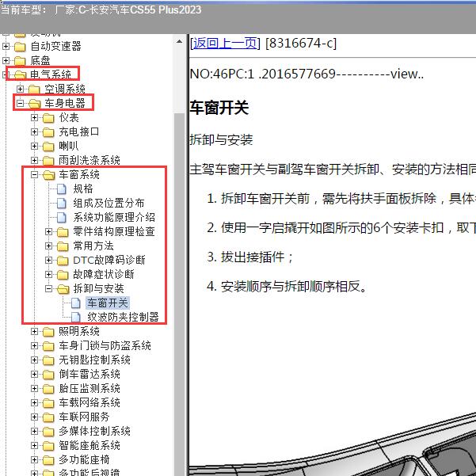Expand the 智能座舱系统 folder
Viewport: 476px width, 476px height.
[x=34, y=446]
